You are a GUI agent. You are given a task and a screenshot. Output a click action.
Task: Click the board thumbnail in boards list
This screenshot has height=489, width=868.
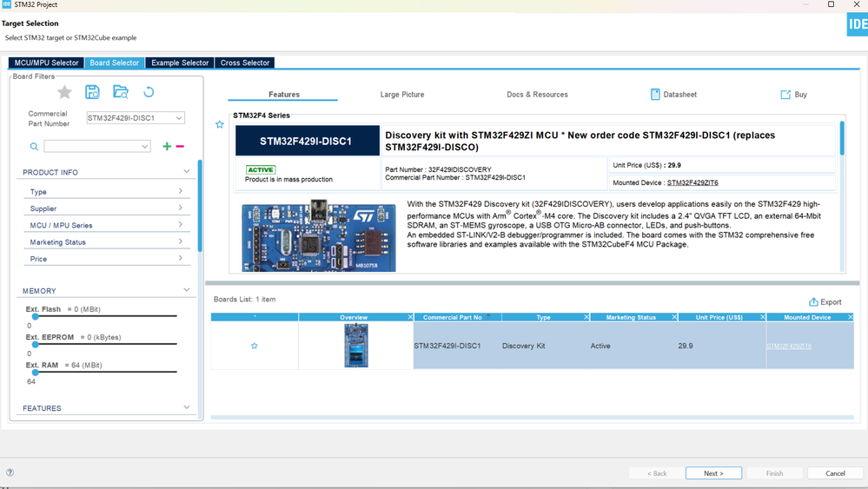pos(356,346)
